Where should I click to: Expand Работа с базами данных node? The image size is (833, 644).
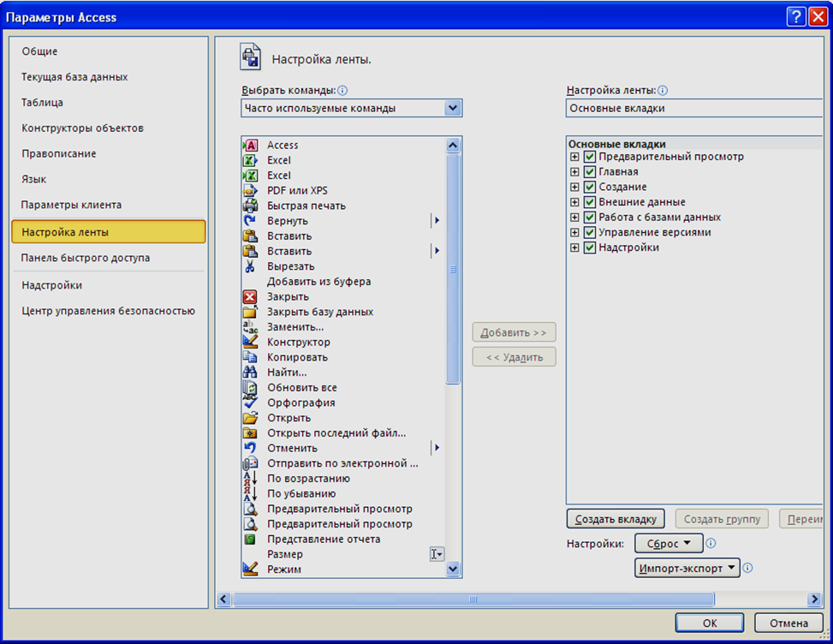(574, 218)
